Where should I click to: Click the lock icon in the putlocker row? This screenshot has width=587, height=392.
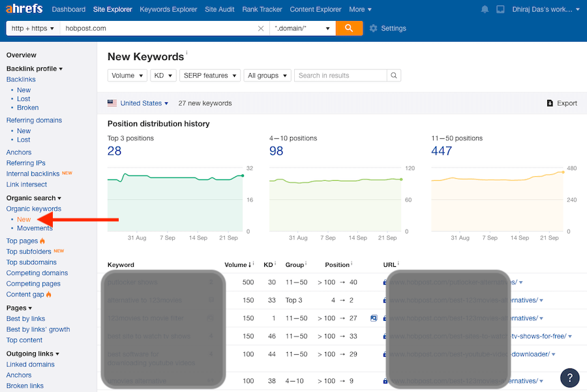point(384,282)
